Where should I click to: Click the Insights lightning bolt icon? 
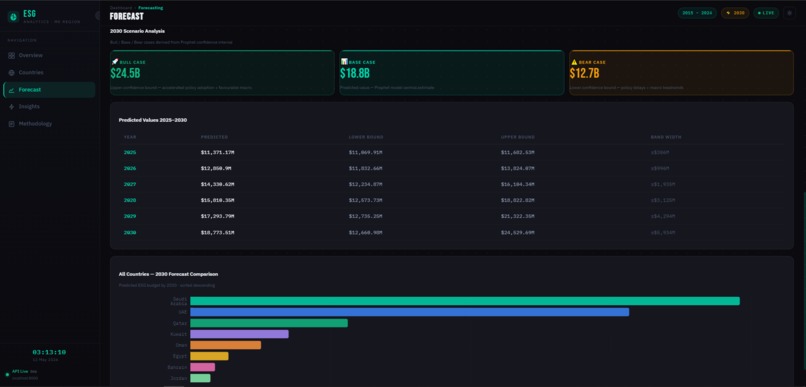click(11, 107)
